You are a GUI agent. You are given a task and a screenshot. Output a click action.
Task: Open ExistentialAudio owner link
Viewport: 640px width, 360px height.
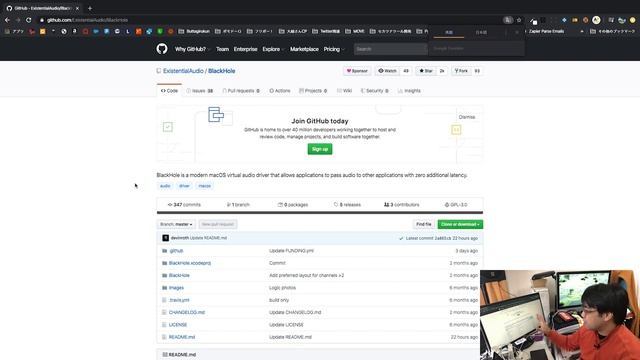pos(183,71)
